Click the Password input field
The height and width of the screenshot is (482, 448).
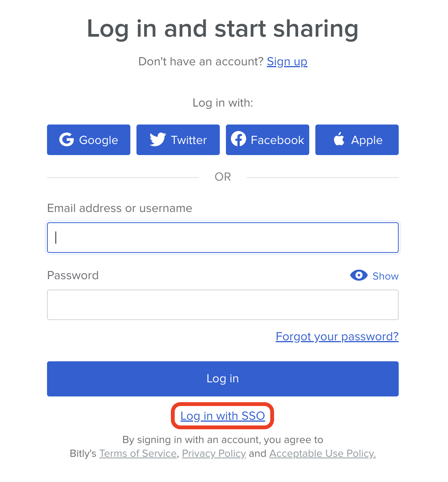coord(222,304)
